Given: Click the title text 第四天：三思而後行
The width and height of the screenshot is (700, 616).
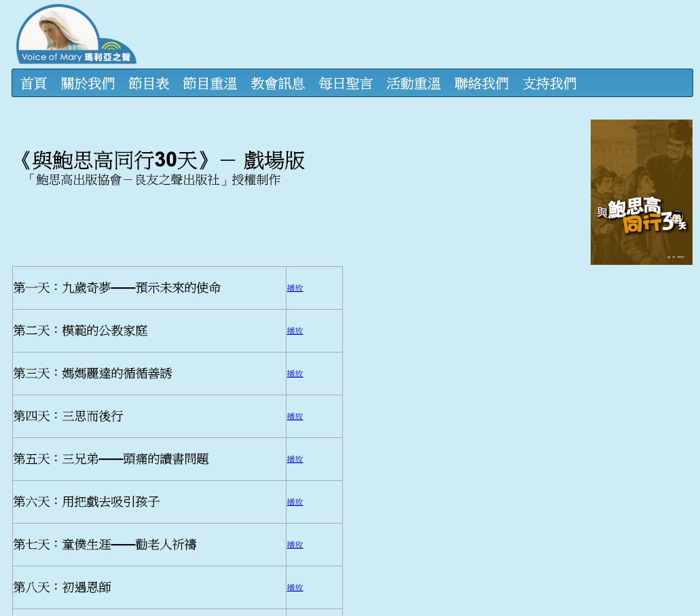Looking at the screenshot, I should (x=69, y=416).
